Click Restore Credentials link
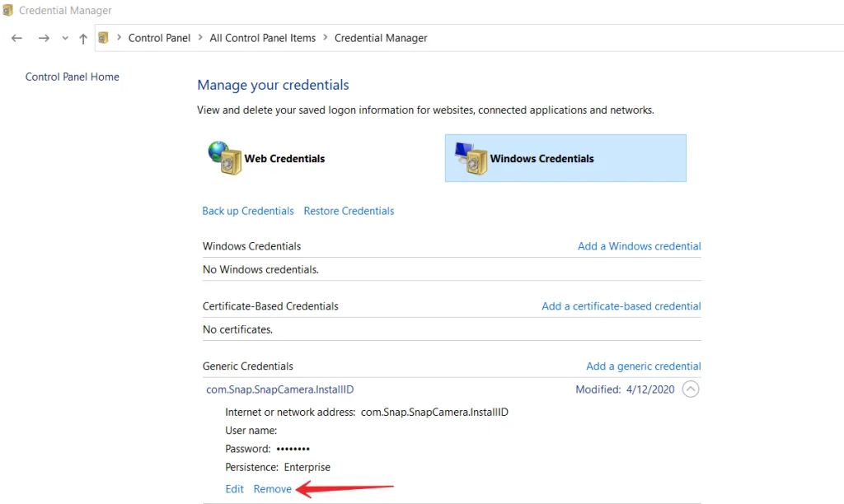 tap(349, 211)
